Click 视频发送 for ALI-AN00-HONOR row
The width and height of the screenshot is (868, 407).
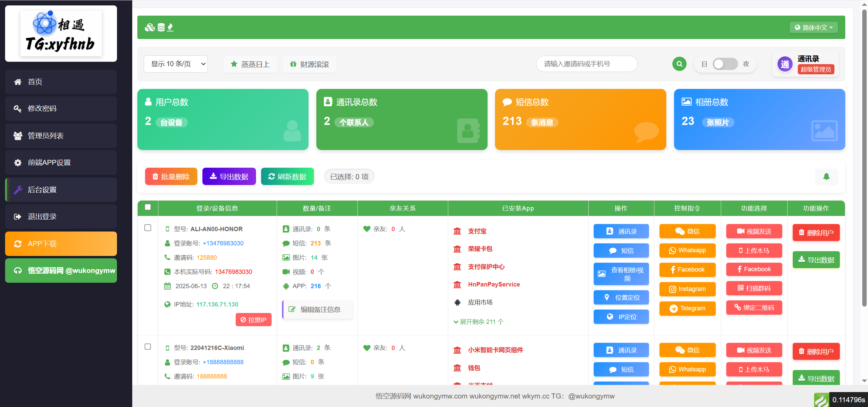pos(754,231)
